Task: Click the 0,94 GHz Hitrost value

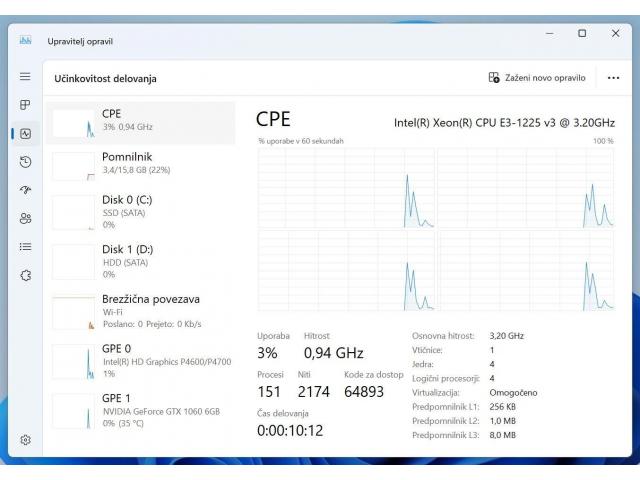Action: (333, 353)
